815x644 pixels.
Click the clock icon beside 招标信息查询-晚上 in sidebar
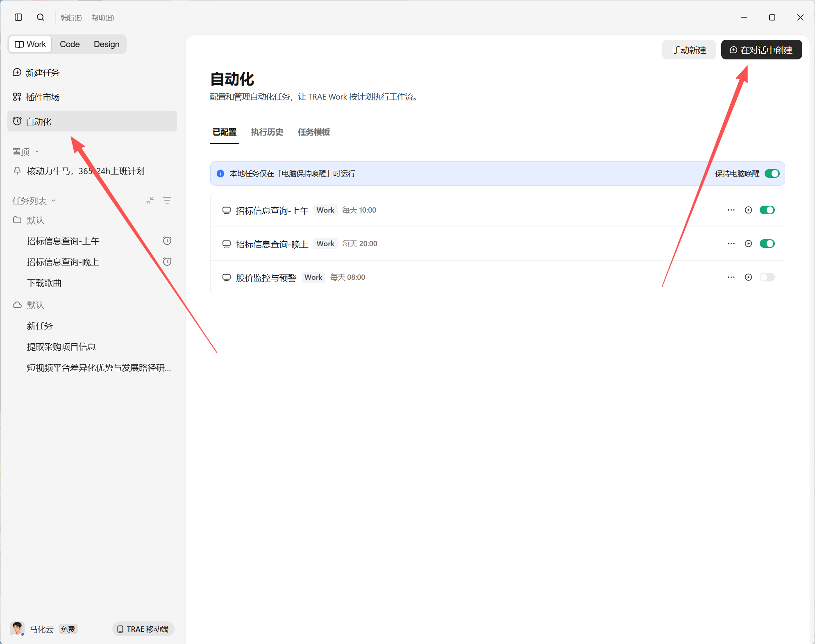[167, 262]
